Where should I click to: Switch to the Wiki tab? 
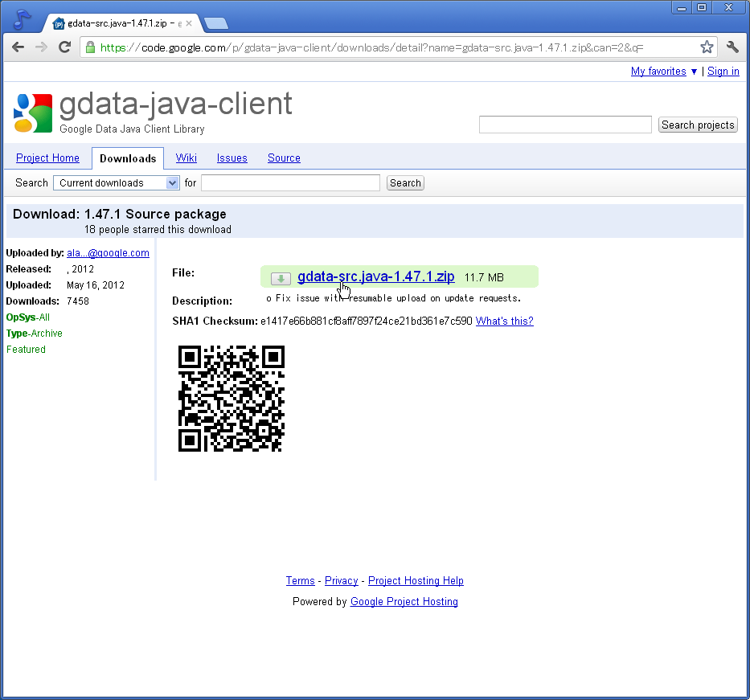[x=186, y=158]
